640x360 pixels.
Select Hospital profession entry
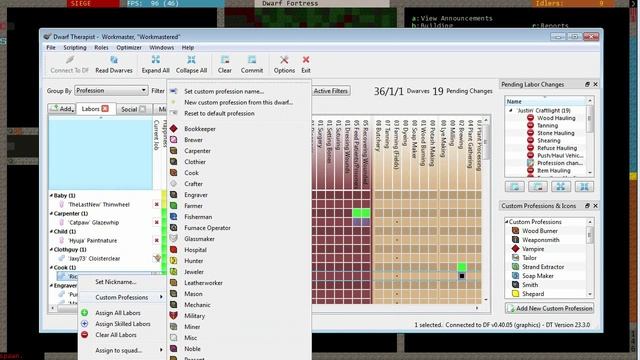[239, 250]
